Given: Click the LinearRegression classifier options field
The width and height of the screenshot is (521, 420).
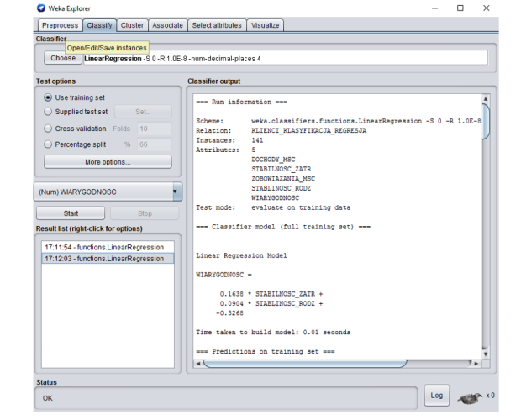Looking at the screenshot, I should (x=286, y=58).
